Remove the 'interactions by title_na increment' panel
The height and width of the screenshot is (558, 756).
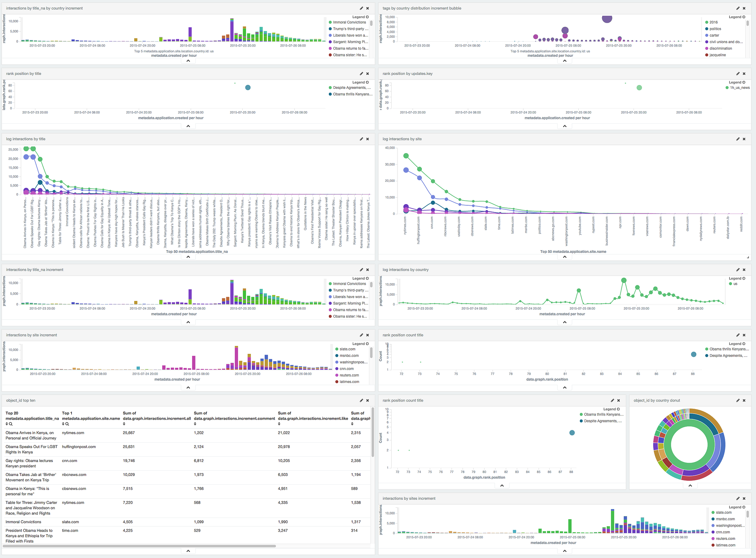click(x=367, y=270)
